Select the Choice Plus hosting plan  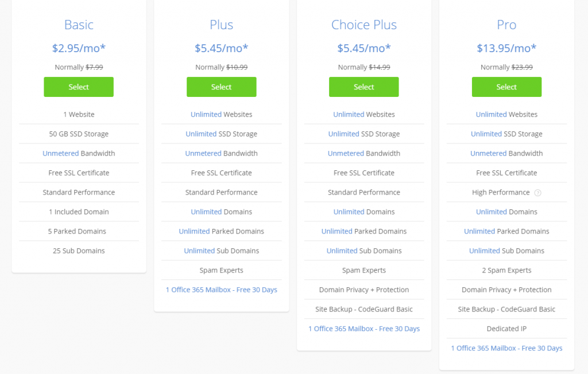[363, 87]
